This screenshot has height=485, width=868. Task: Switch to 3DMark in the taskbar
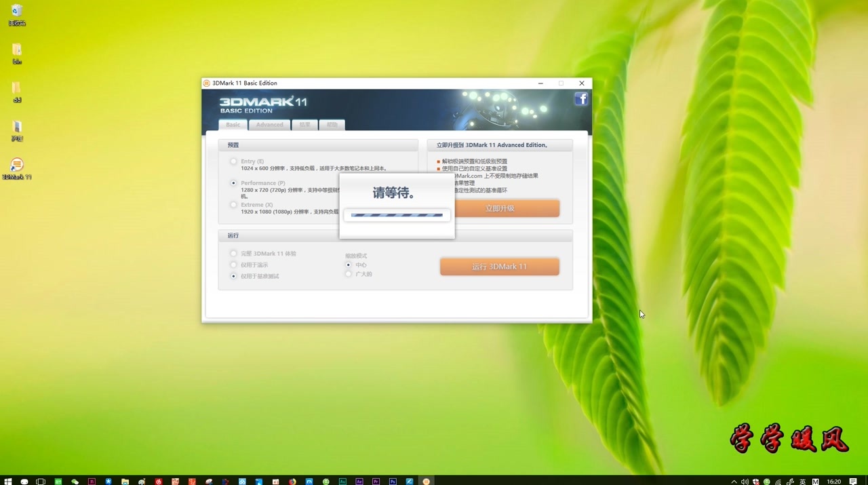(x=426, y=482)
